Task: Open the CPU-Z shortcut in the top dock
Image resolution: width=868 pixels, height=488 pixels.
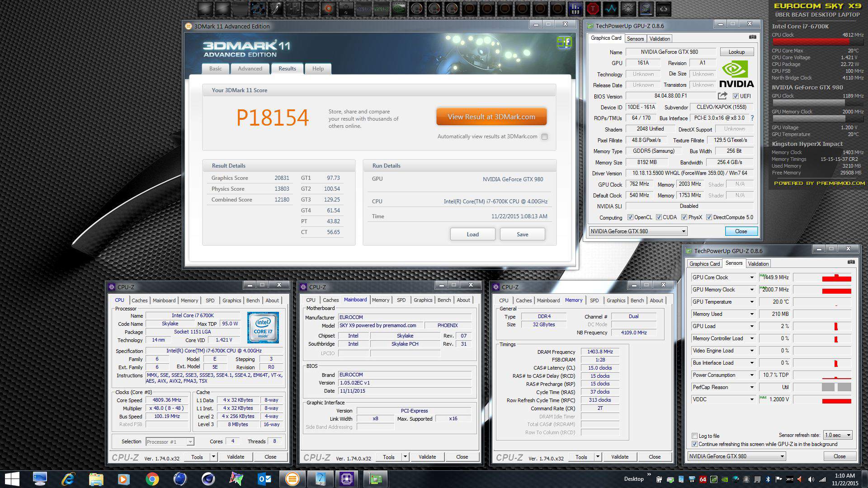Action: coord(364,9)
